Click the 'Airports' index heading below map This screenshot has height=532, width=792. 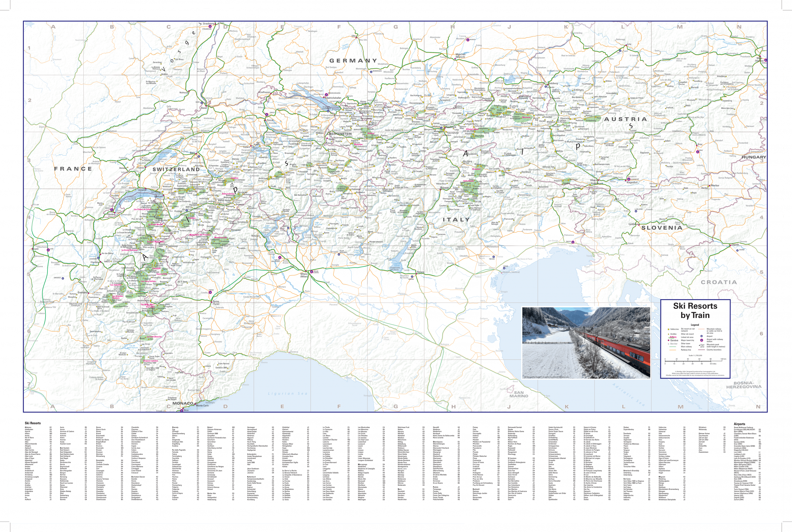(x=740, y=424)
